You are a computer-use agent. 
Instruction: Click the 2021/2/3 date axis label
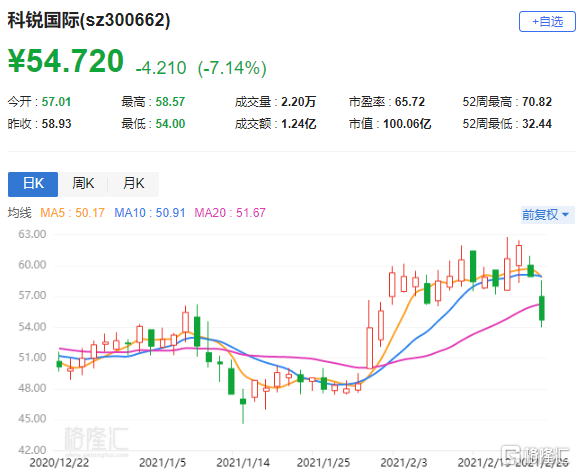[403, 463]
